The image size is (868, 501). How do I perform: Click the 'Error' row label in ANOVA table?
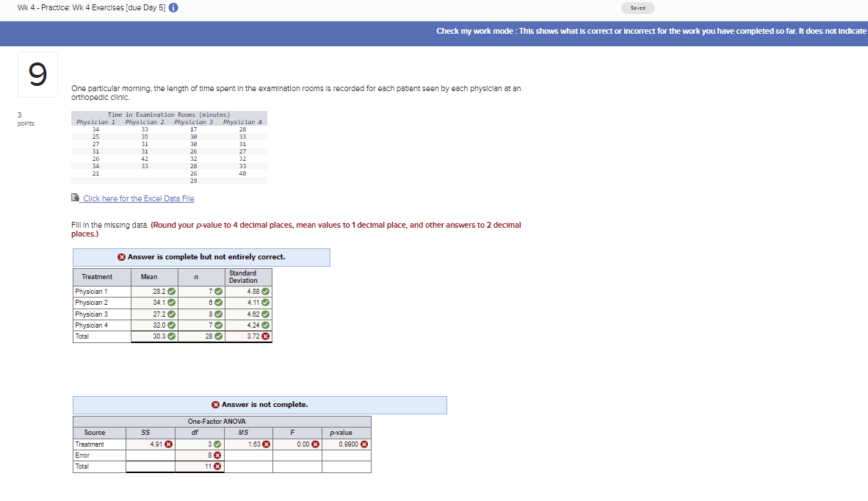pyautogui.click(x=82, y=455)
